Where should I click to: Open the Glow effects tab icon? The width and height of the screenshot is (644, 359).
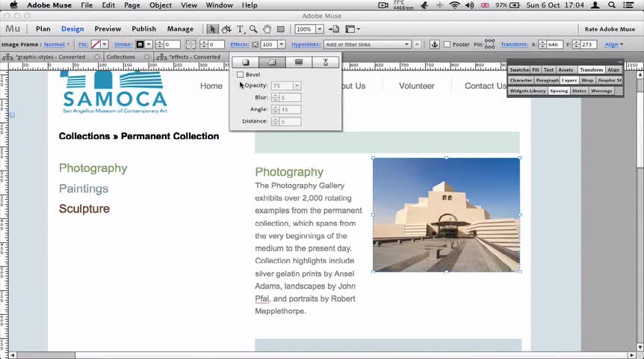pyautogui.click(x=298, y=62)
